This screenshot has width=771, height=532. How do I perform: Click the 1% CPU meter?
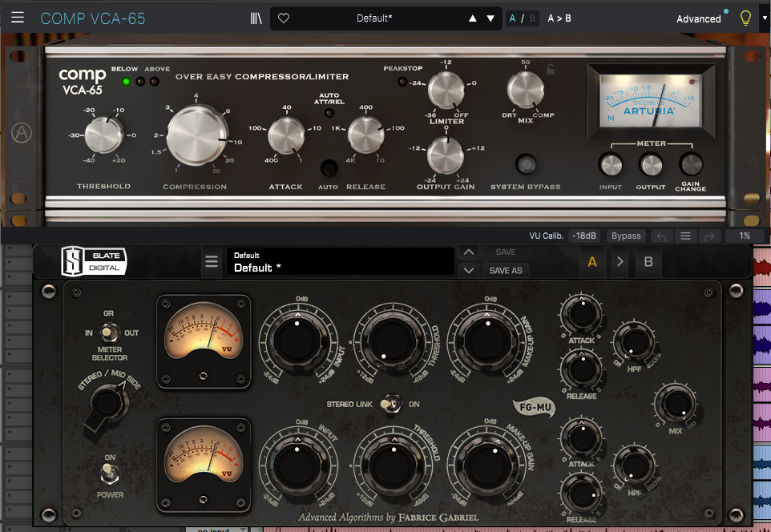(745, 236)
